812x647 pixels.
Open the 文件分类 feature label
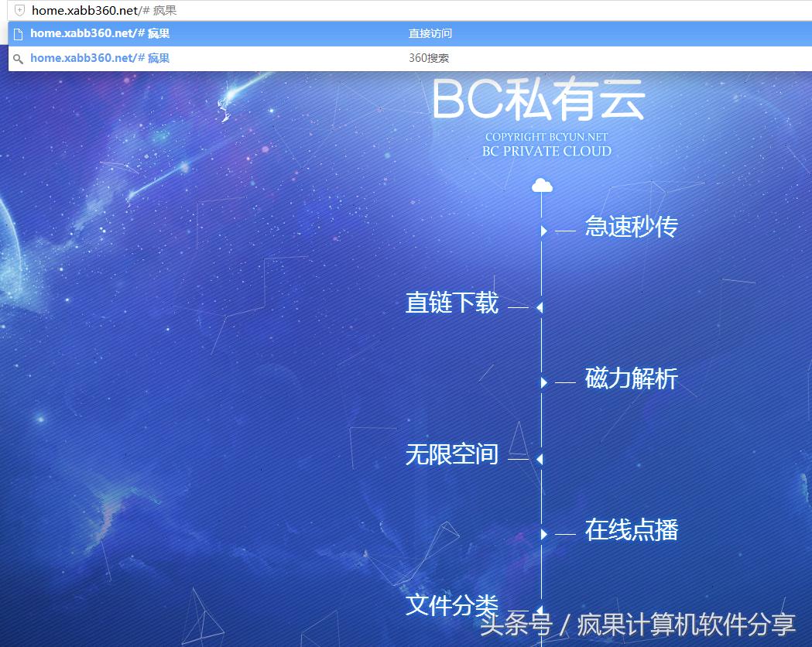click(x=452, y=606)
